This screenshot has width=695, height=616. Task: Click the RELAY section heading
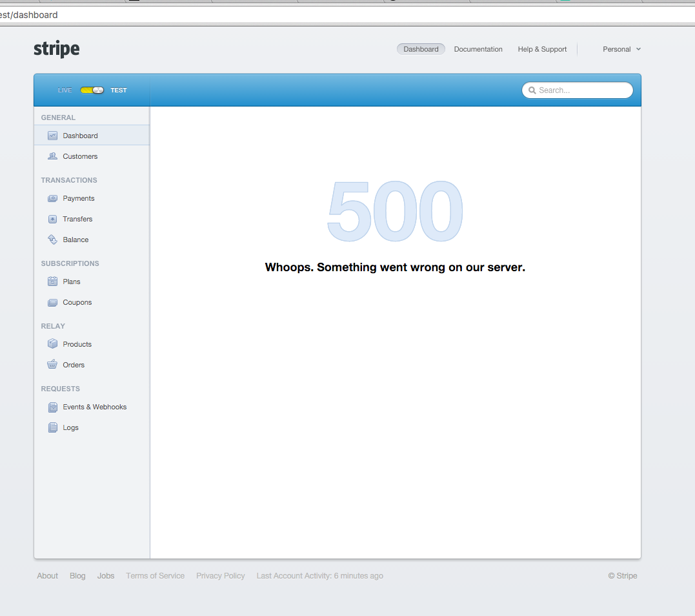coord(53,326)
